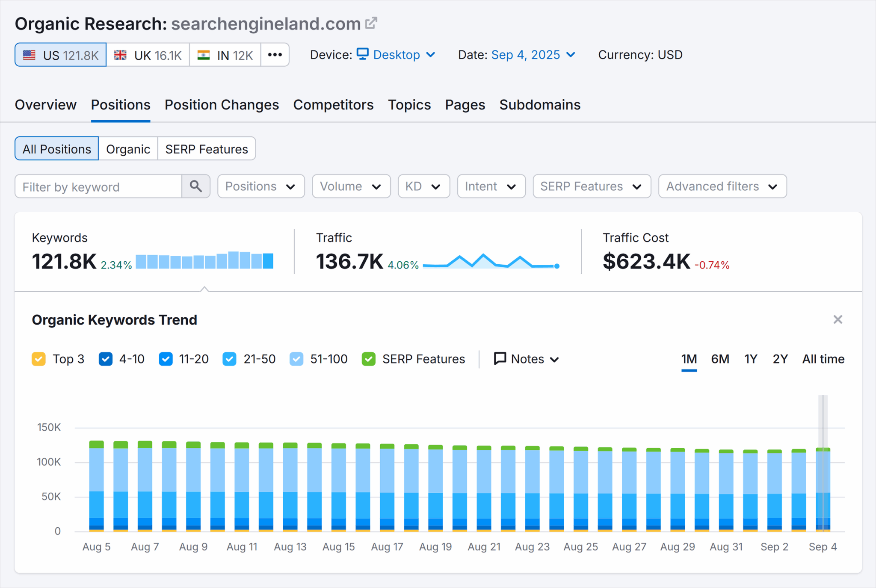This screenshot has height=588, width=876.
Task: Toggle the 4-10 positions checkbox
Action: tap(106, 359)
